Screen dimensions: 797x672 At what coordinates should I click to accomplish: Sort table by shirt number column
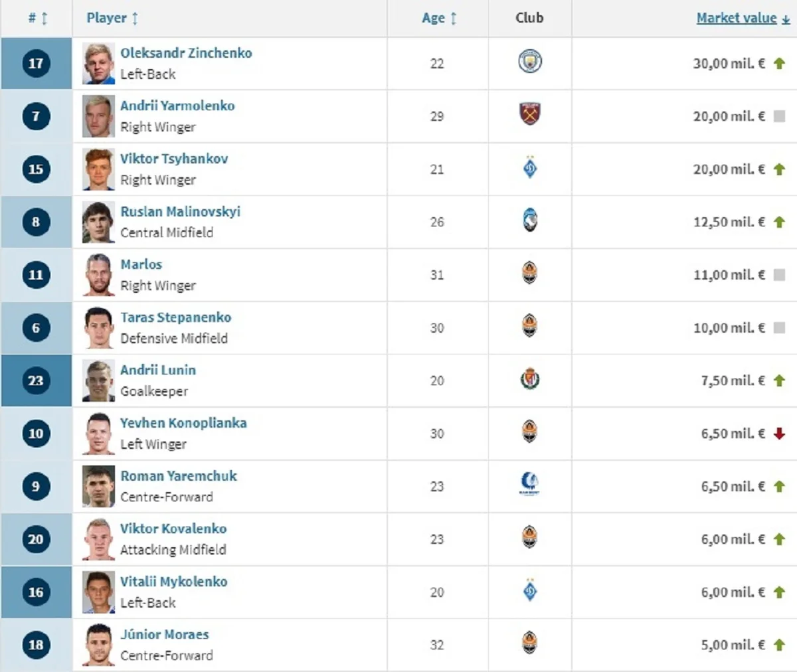coord(38,18)
